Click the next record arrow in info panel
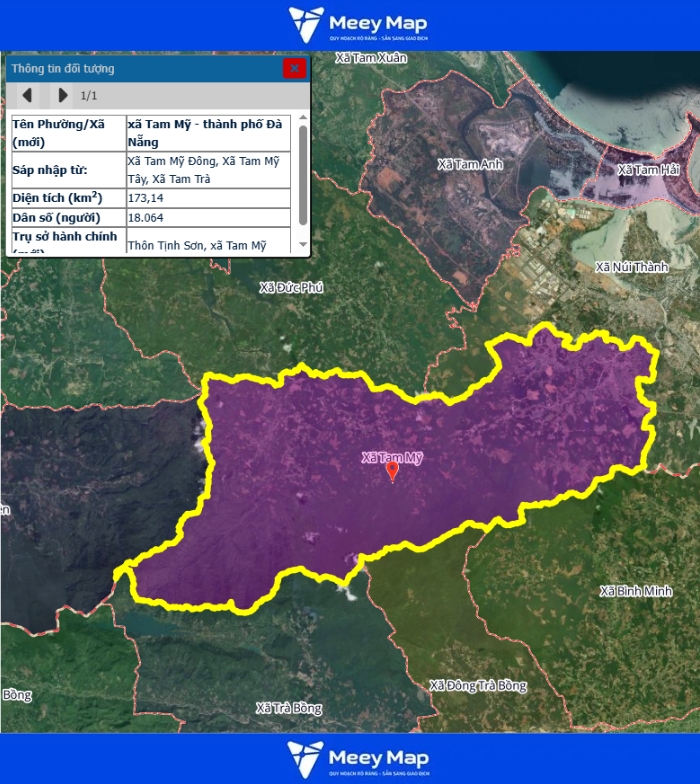 pyautogui.click(x=62, y=95)
